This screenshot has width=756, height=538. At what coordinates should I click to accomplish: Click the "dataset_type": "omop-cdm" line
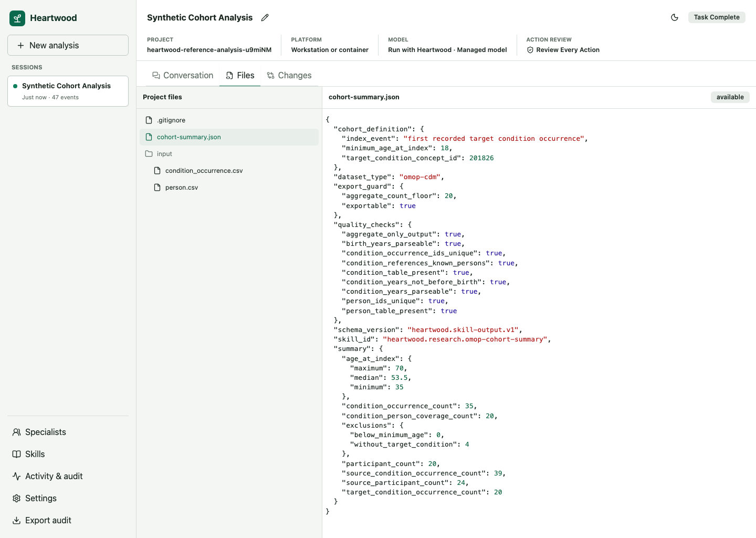point(389,177)
